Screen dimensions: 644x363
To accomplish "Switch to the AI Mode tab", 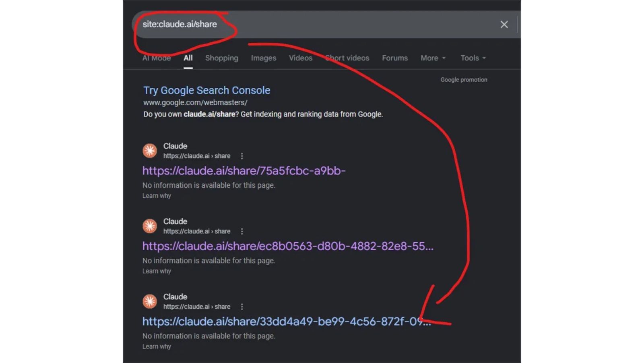I will [157, 58].
